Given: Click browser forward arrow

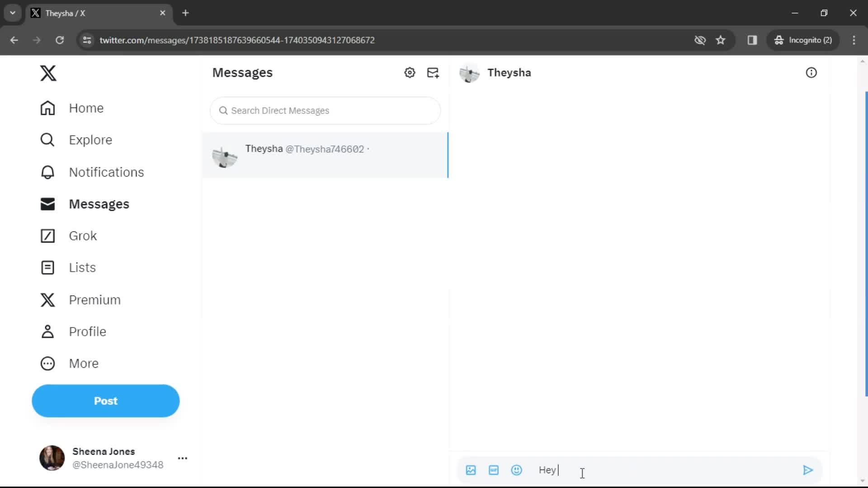Looking at the screenshot, I should pyautogui.click(x=37, y=40).
